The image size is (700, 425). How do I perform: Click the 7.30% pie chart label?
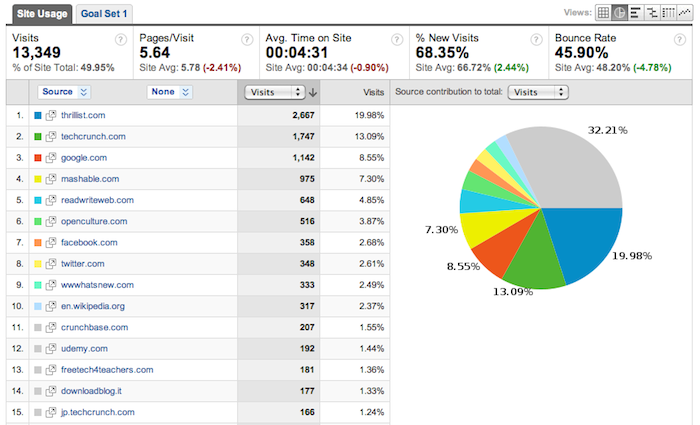pos(442,230)
